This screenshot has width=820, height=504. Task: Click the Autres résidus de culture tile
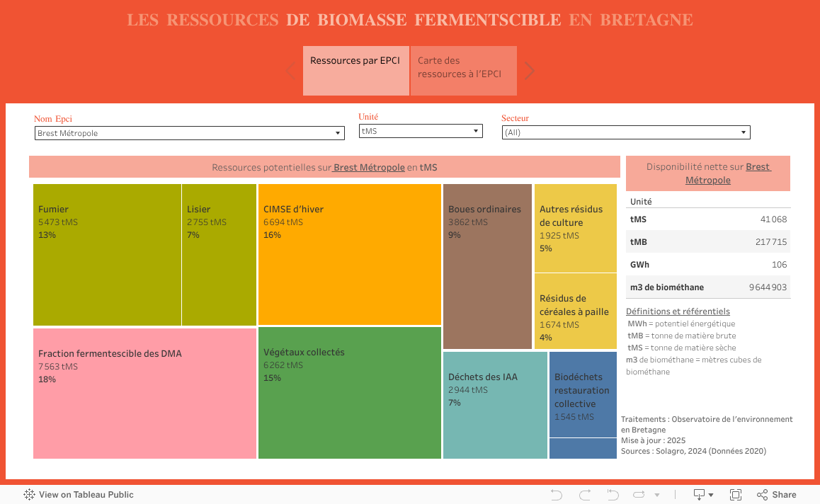(x=575, y=228)
